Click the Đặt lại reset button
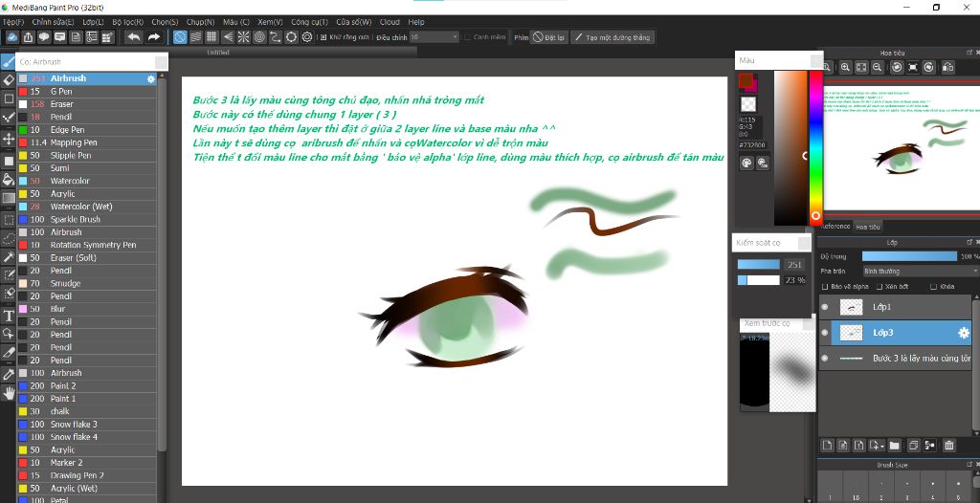The height and width of the screenshot is (503, 980). coord(548,37)
